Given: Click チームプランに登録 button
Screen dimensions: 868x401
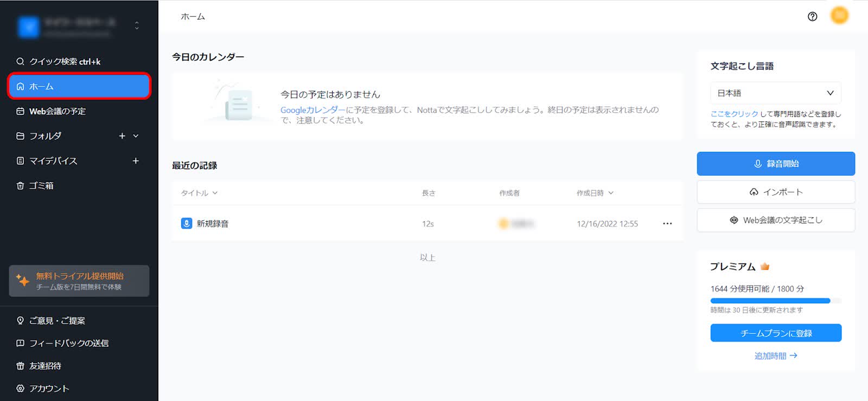Looking at the screenshot, I should [x=776, y=333].
